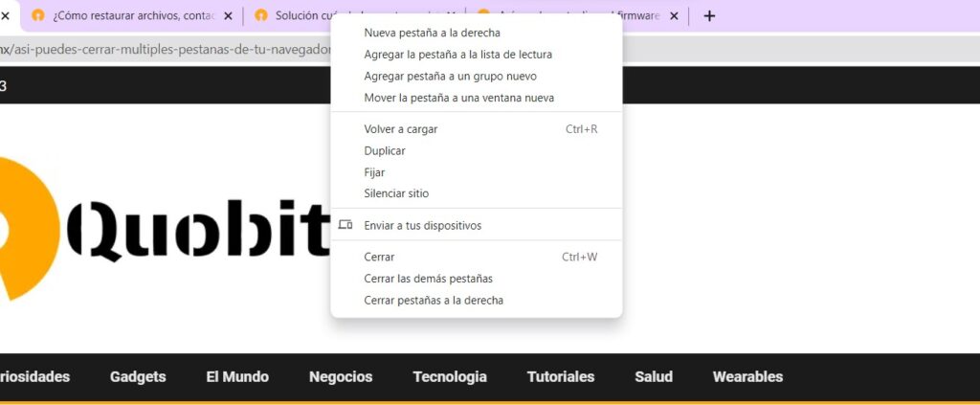Choose 'Enviar a tus dispositivos'

tap(477, 226)
